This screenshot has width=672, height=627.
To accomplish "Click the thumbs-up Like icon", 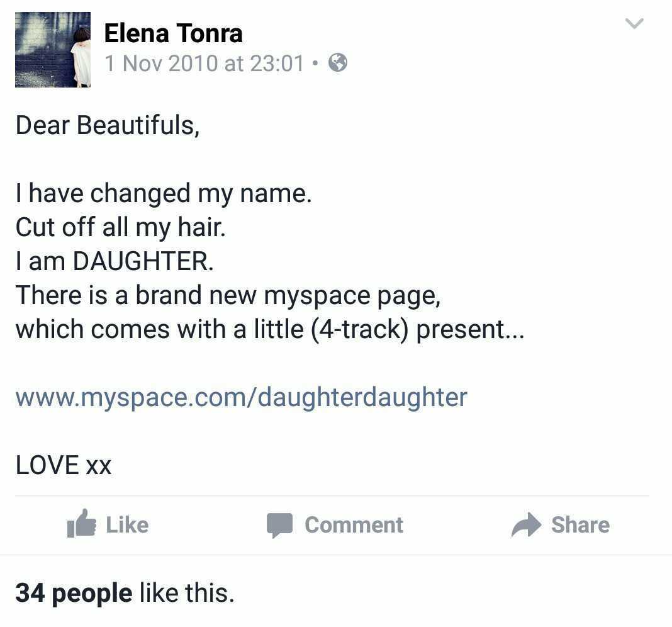I will (82, 524).
